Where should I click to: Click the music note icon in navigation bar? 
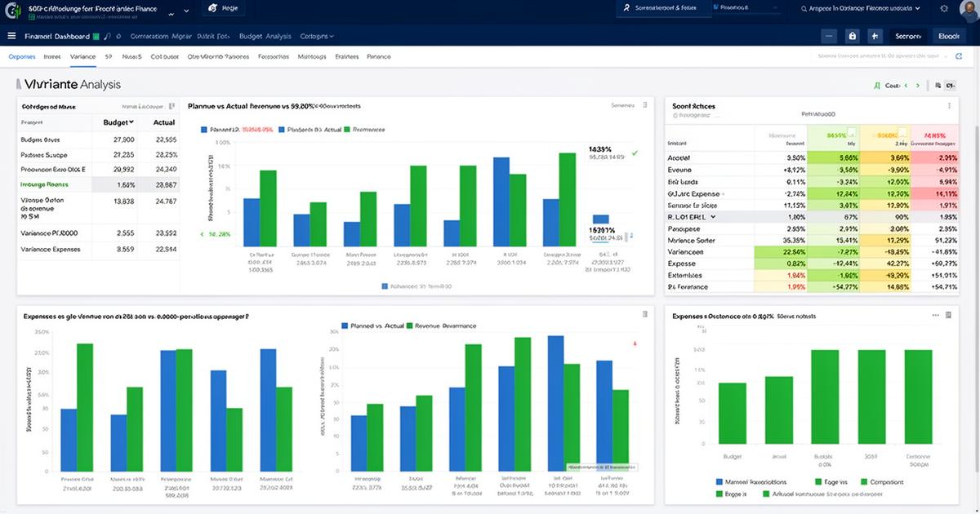point(108,37)
